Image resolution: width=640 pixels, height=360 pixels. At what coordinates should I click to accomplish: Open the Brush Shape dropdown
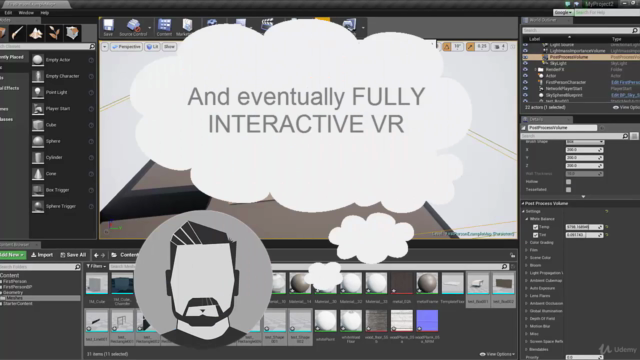coord(584,142)
